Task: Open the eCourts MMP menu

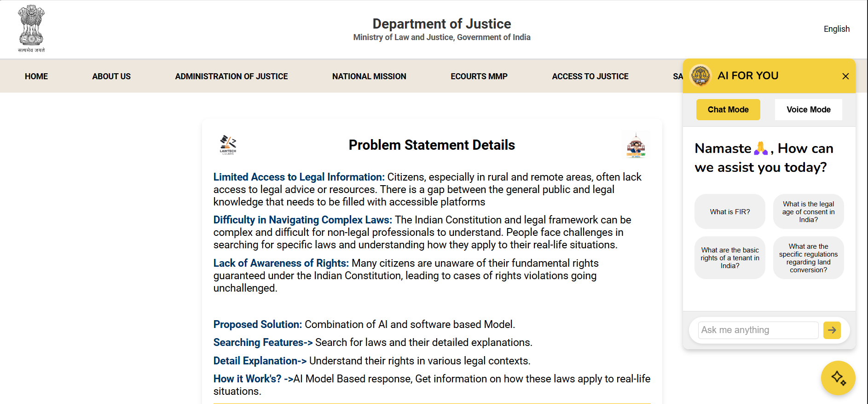Action: coord(479,76)
